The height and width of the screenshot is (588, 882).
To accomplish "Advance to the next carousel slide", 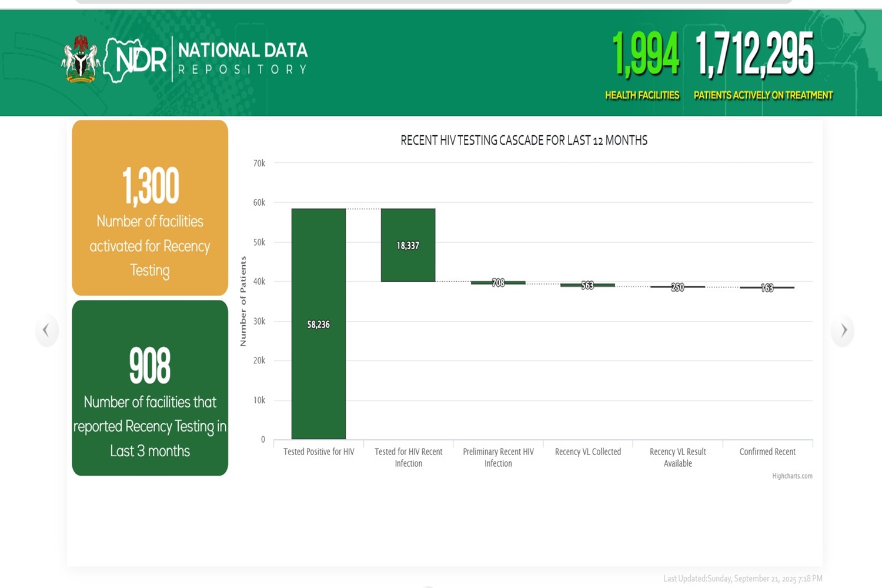I will (843, 330).
